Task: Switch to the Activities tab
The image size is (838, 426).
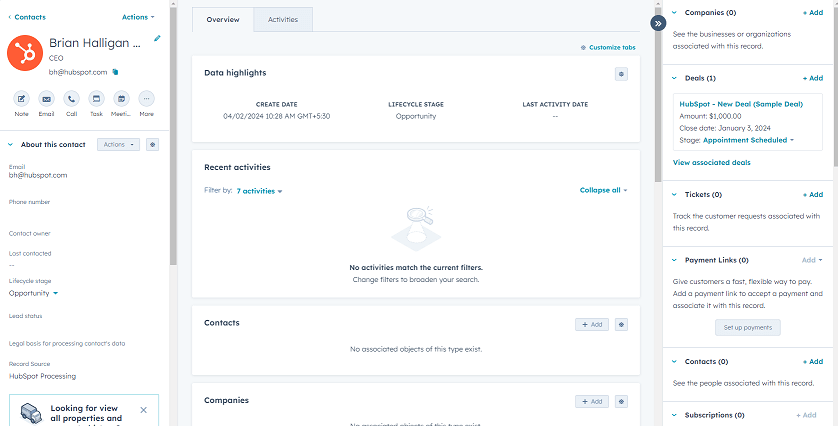Action: pyautogui.click(x=283, y=19)
